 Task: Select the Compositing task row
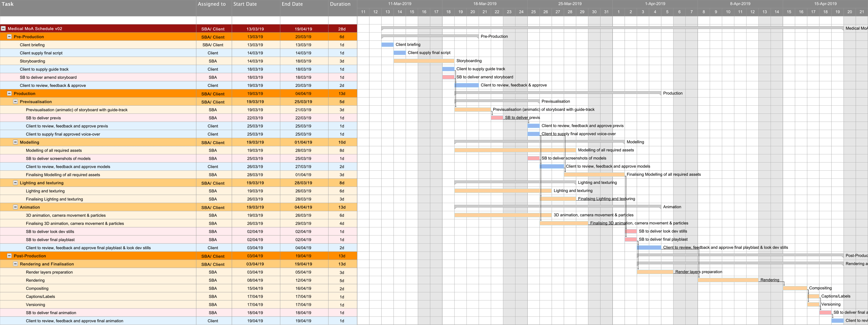click(x=179, y=288)
